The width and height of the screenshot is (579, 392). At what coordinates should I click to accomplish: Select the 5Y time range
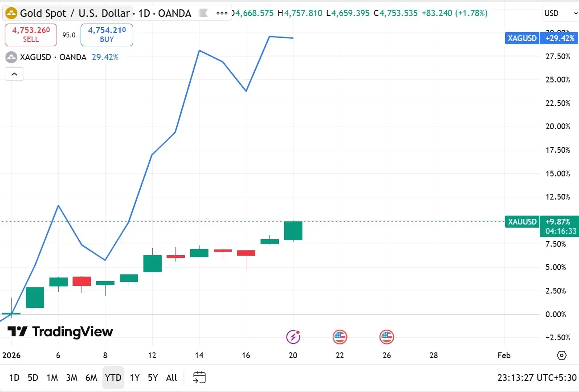click(153, 378)
